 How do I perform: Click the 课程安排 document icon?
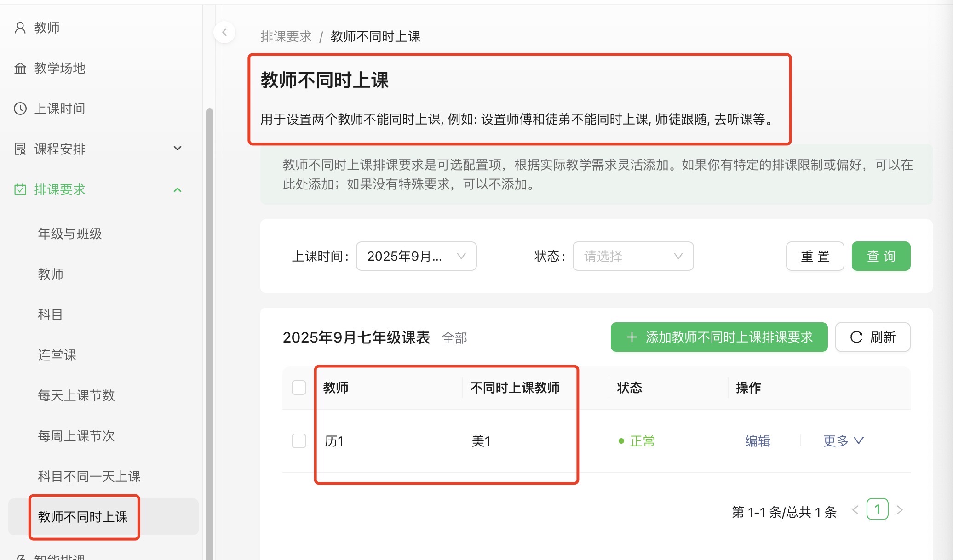click(x=20, y=149)
